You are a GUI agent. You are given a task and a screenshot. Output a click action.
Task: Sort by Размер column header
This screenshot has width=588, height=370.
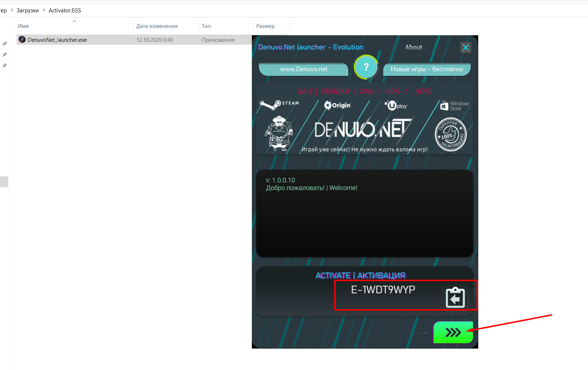[x=271, y=26]
